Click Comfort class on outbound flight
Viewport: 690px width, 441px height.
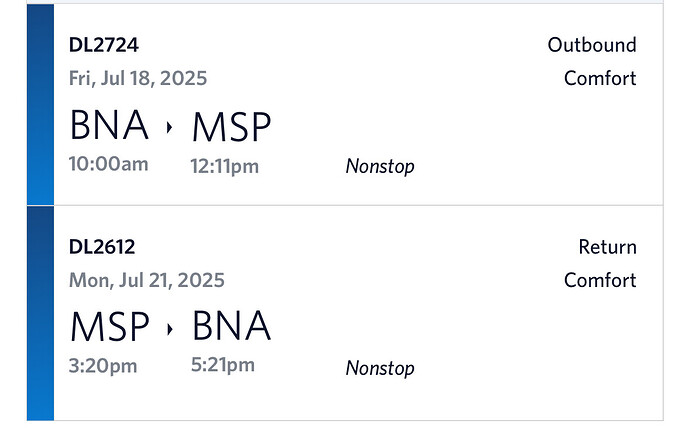click(x=600, y=78)
